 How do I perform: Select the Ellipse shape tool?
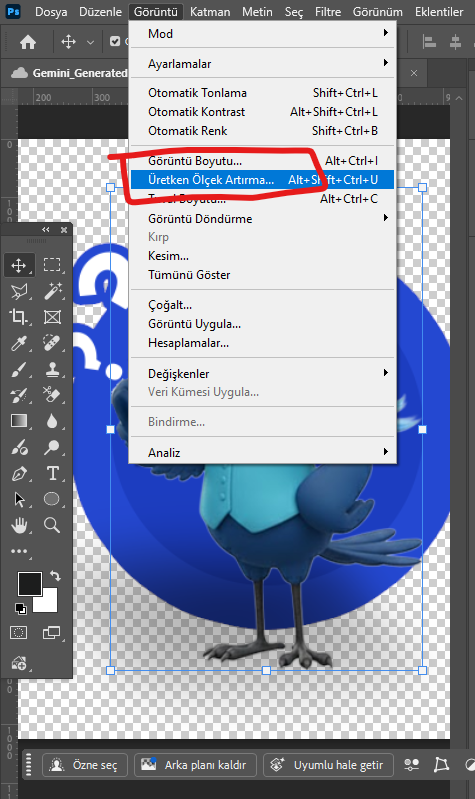[x=52, y=499]
